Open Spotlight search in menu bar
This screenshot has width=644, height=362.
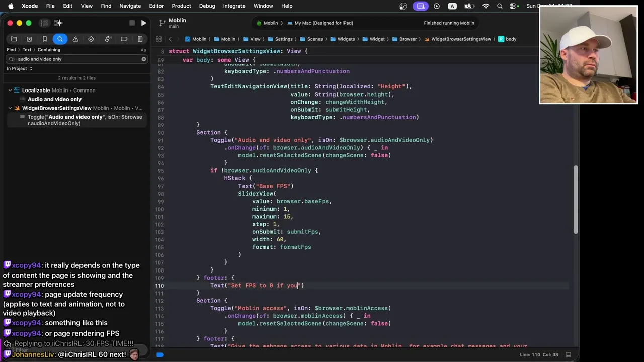[x=500, y=6]
